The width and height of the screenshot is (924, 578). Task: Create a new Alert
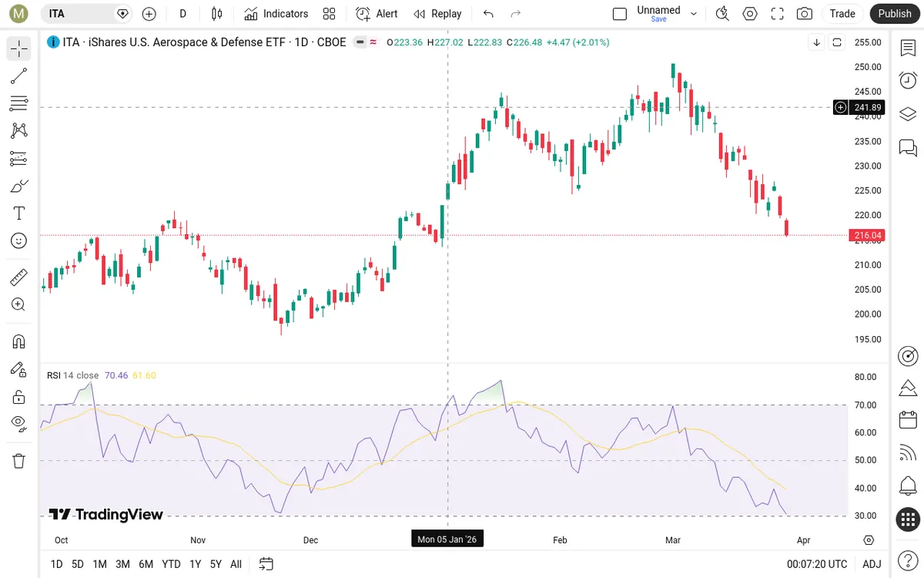pos(377,14)
